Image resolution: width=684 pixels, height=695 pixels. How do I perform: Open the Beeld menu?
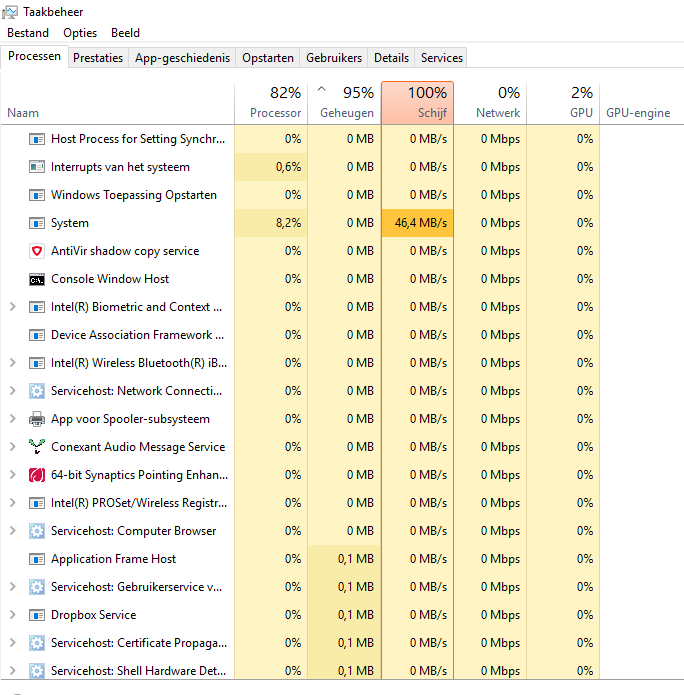tap(125, 33)
